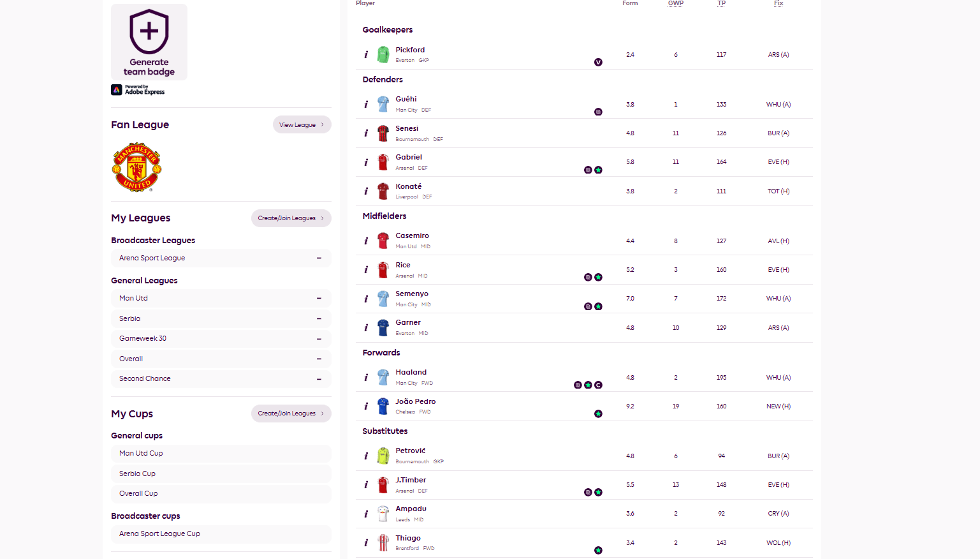Click Haaland's captain badge icon
Screen dimensions: 980x559
click(x=598, y=385)
